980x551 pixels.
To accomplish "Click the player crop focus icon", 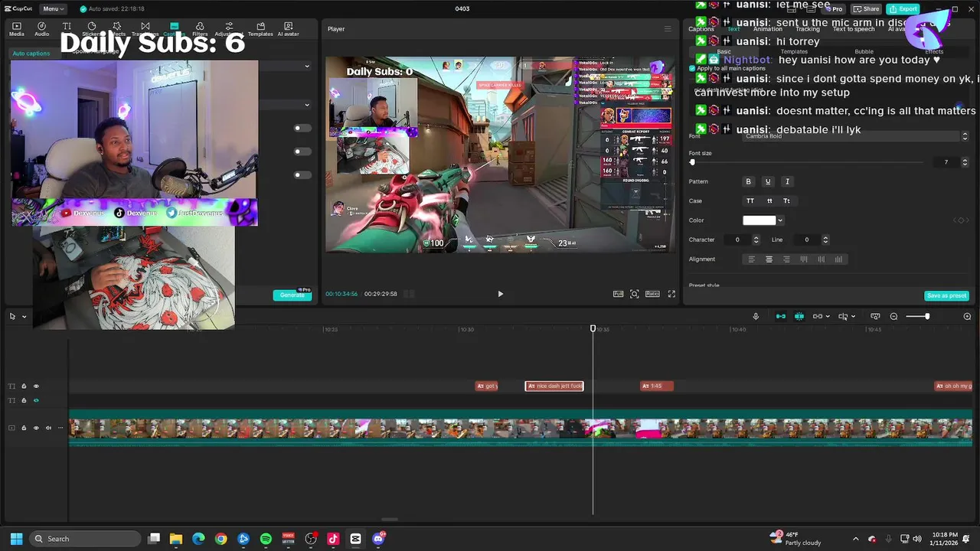I will pyautogui.click(x=635, y=294).
